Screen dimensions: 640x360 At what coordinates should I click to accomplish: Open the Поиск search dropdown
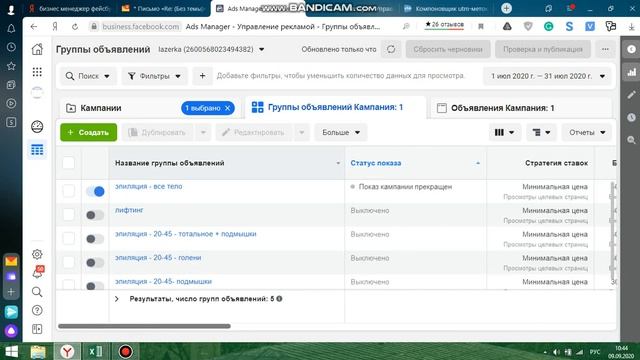tap(88, 76)
